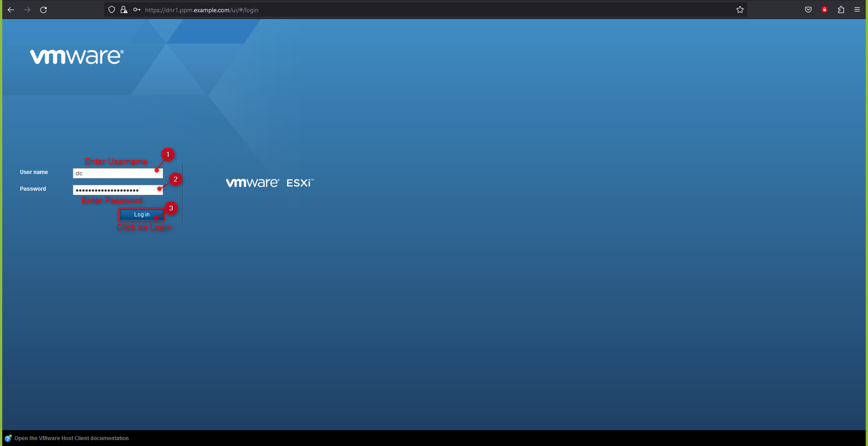Reload the ESXi login page
The width and height of the screenshot is (868, 446).
point(43,10)
